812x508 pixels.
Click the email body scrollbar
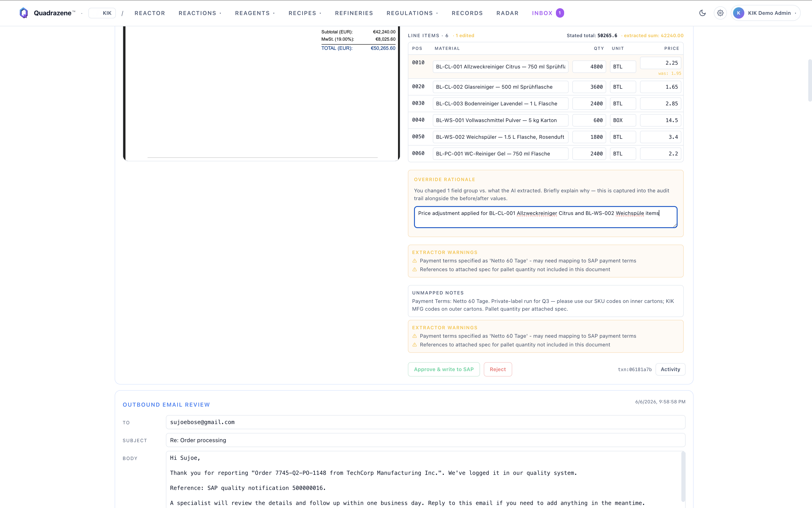pos(683,476)
